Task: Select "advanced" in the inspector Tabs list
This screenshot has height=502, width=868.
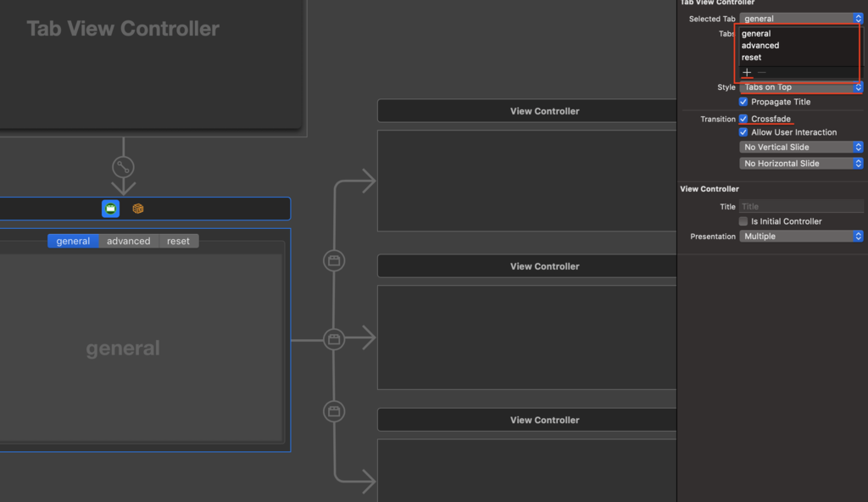Action: 760,46
